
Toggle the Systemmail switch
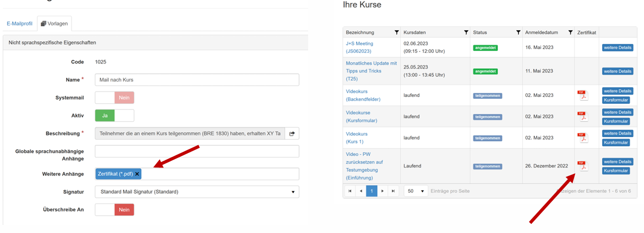coord(114,97)
